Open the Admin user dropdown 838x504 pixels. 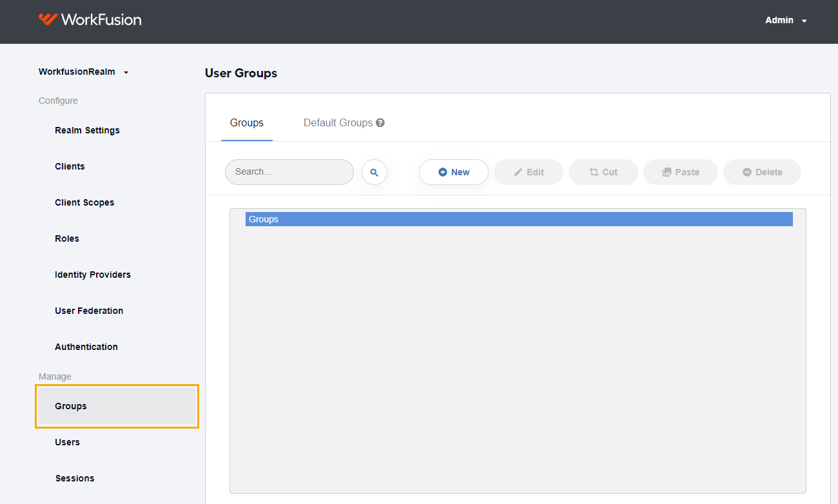pos(786,21)
